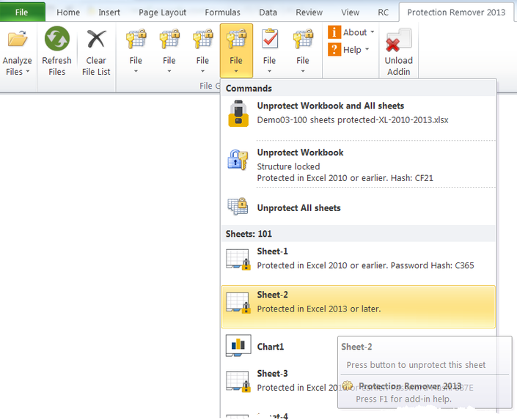Image resolution: width=517 pixels, height=420 pixels.
Task: Select the Protection Remover 2013 tab
Action: 456,12
